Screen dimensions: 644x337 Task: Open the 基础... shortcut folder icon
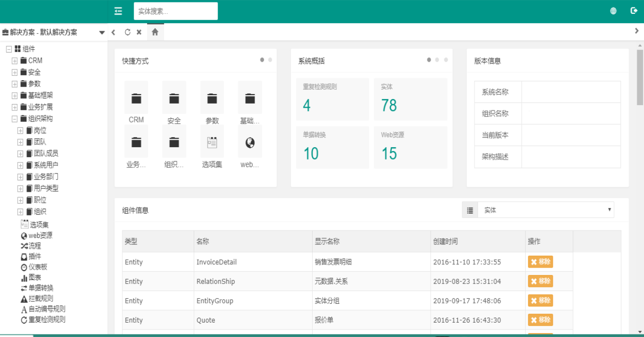tap(250, 98)
